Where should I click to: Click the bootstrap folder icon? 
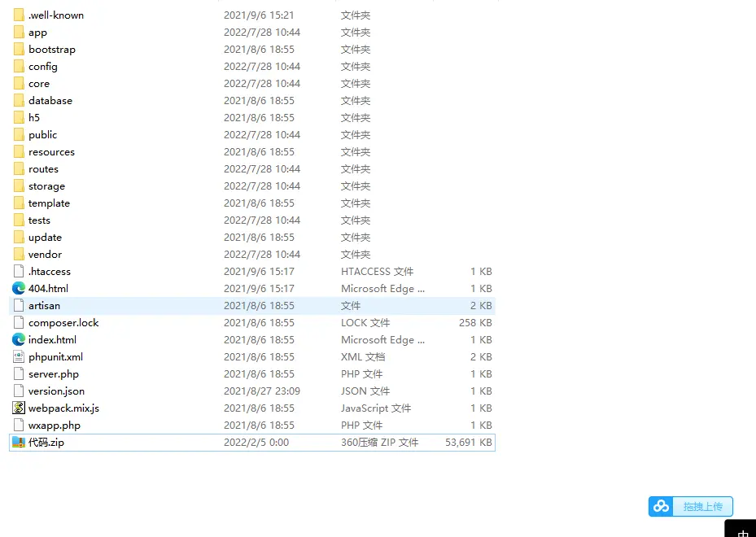[19, 49]
